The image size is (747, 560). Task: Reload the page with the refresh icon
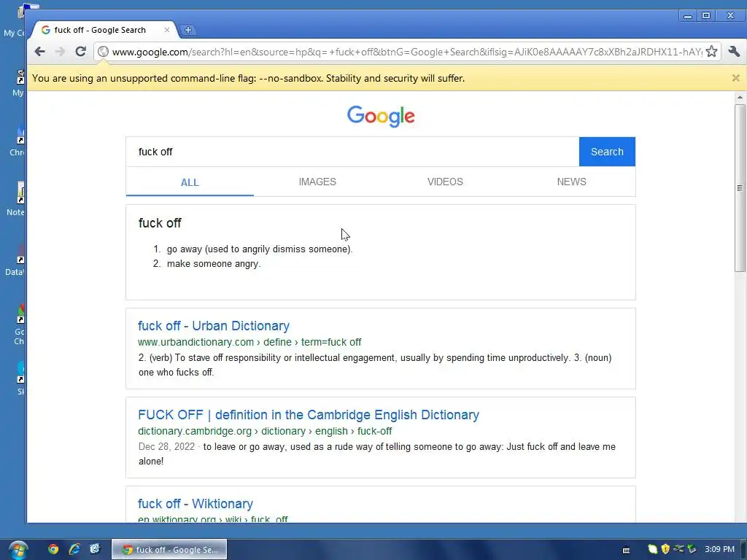(x=80, y=52)
